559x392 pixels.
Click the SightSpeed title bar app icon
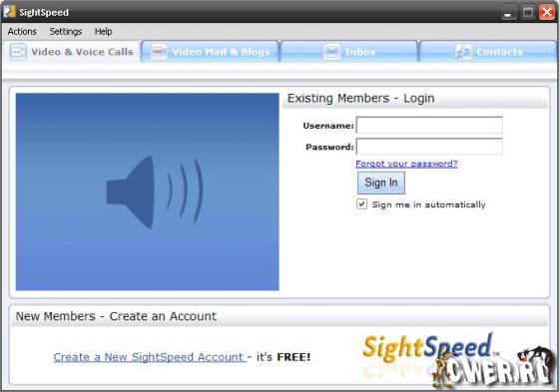tap(10, 11)
